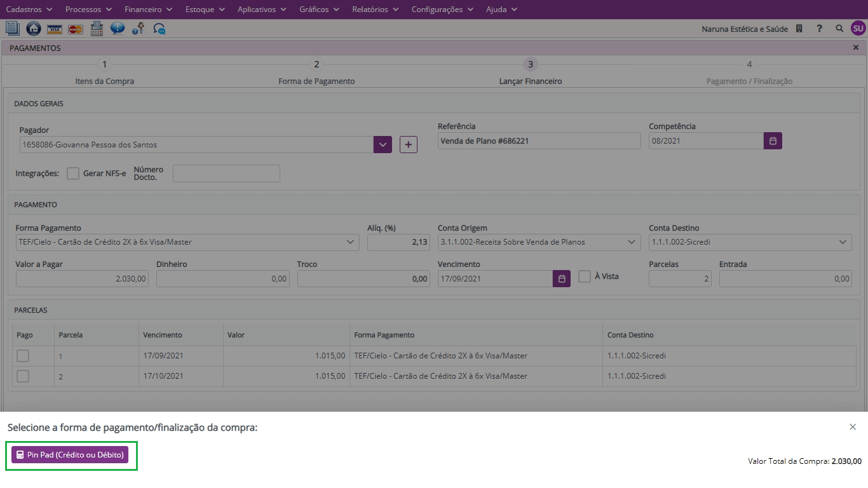868x488 pixels.
Task: Go to step 2 Forma de Pagamento
Action: coord(316,65)
